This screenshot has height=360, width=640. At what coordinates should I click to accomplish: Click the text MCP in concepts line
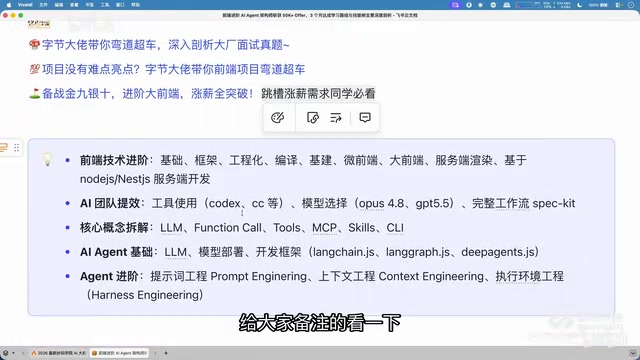pyautogui.click(x=324, y=228)
